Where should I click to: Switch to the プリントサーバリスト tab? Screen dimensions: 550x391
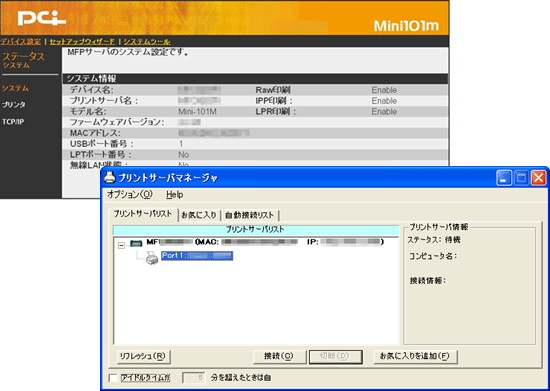pyautogui.click(x=143, y=214)
